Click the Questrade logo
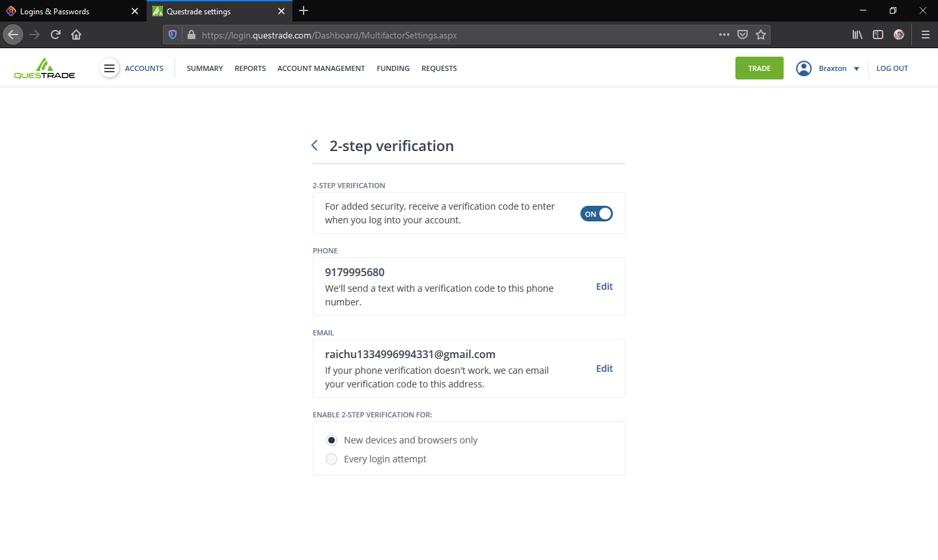 click(x=44, y=68)
